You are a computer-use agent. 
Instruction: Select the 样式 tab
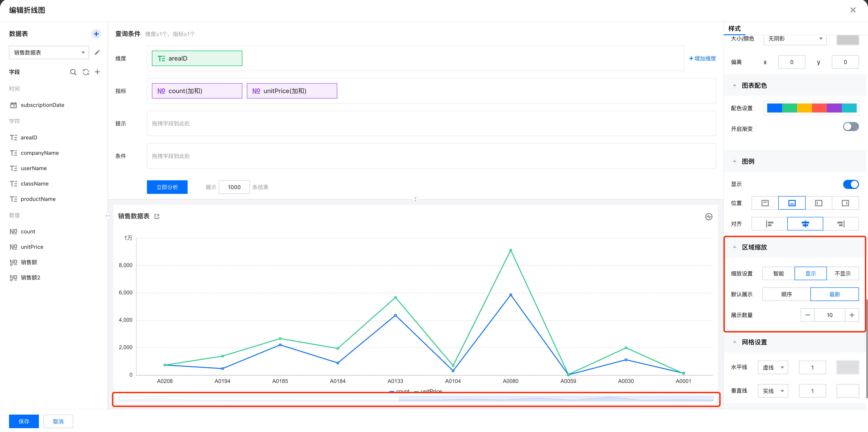click(x=734, y=29)
